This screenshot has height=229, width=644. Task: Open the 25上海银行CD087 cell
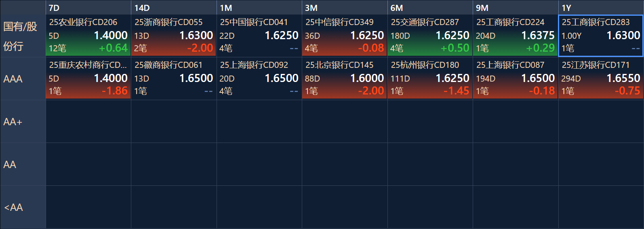[x=516, y=78]
